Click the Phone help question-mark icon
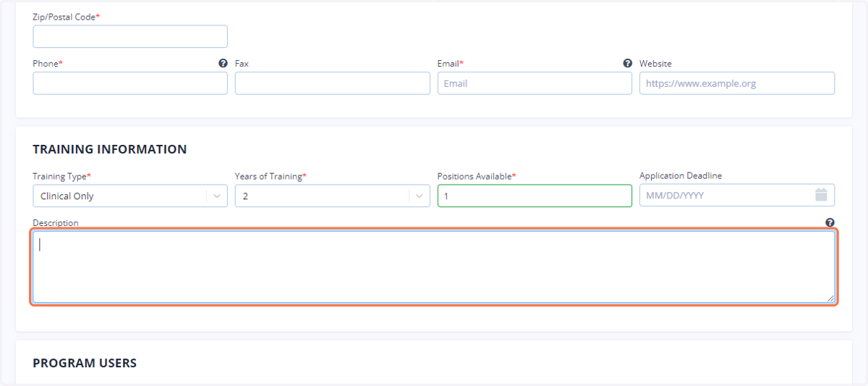Image resolution: width=868 pixels, height=386 pixels. [223, 63]
